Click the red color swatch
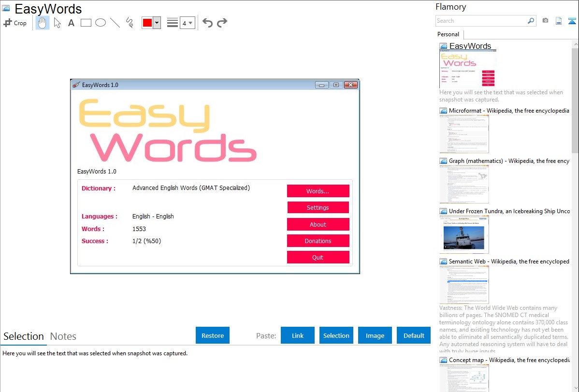 click(x=147, y=23)
